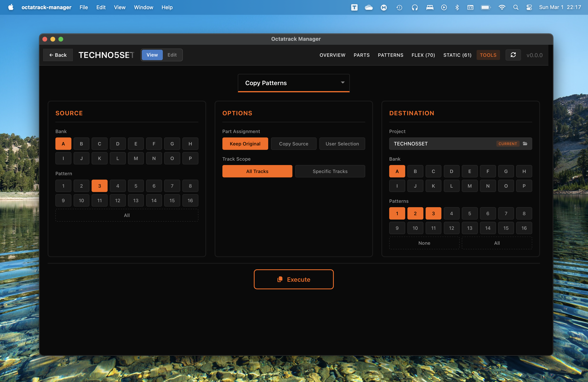Switch to the PATTERNS tab
The image size is (588, 382).
coord(390,55)
